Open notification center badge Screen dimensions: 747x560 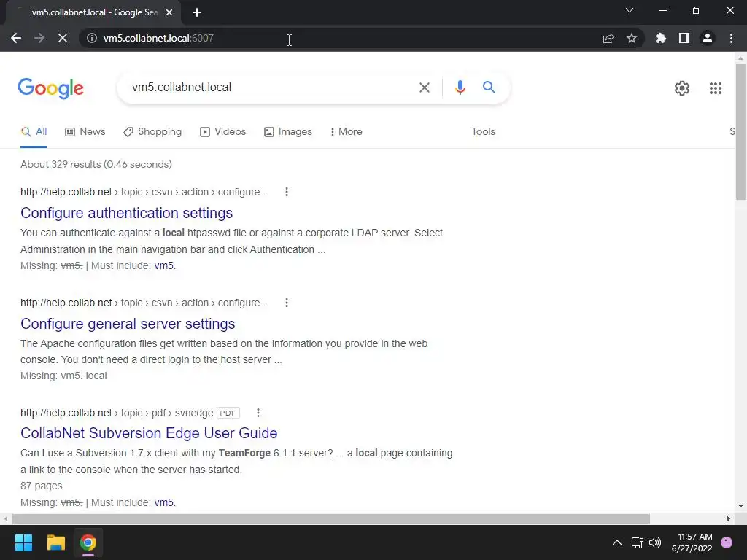click(x=726, y=542)
